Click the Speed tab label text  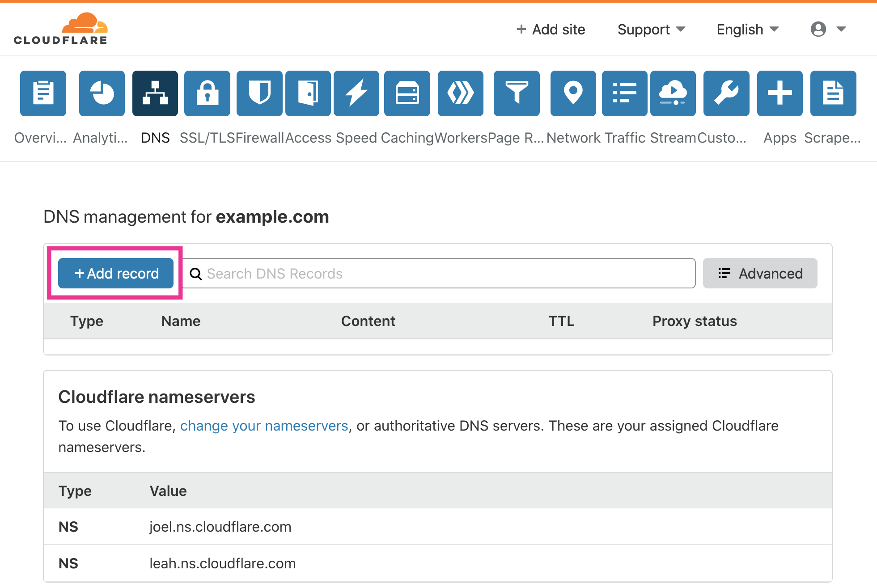[356, 138]
